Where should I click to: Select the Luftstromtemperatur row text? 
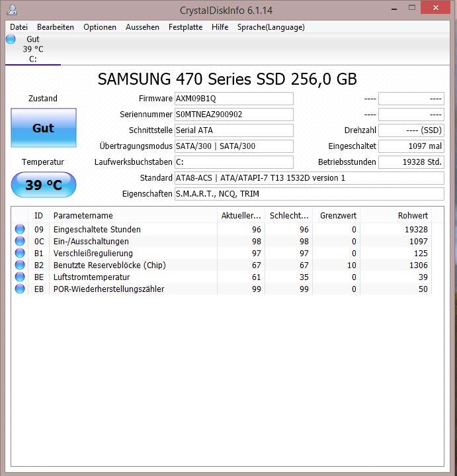pyautogui.click(x=91, y=277)
